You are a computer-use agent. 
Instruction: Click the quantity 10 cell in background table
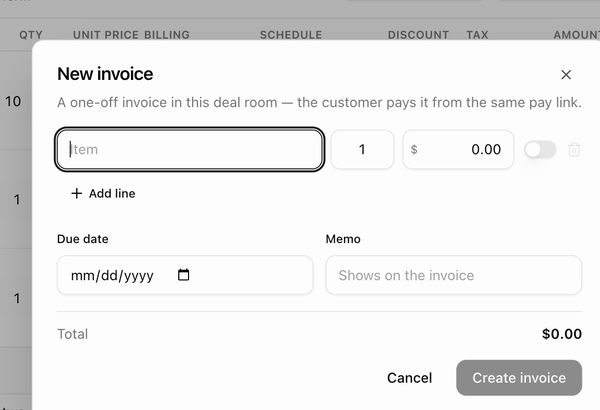tap(13, 101)
